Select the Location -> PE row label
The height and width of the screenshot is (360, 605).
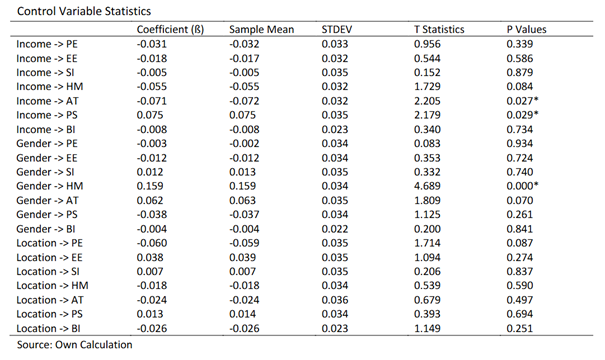[x=49, y=243]
